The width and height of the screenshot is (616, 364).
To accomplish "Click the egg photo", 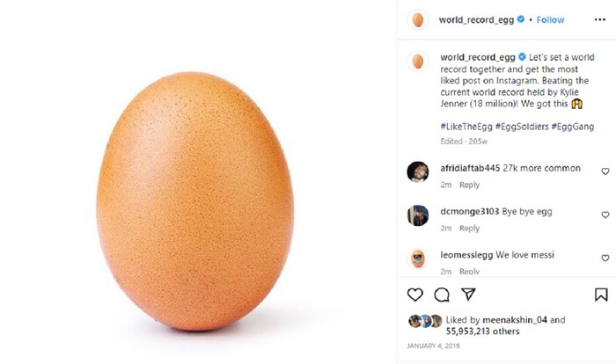I will coord(194,201).
